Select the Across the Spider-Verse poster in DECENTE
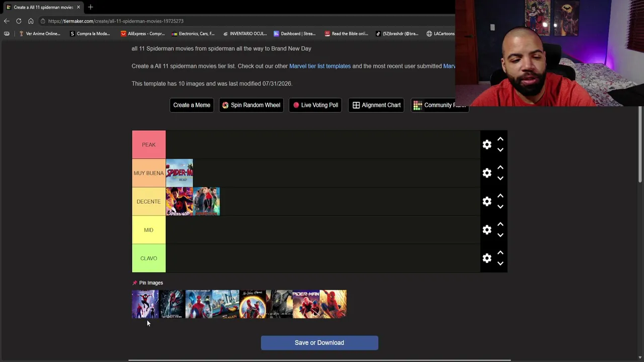This screenshot has width=644, height=362. pos(179,202)
